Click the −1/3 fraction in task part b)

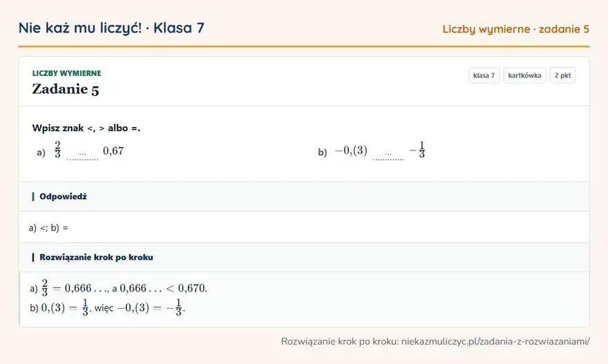[417, 150]
